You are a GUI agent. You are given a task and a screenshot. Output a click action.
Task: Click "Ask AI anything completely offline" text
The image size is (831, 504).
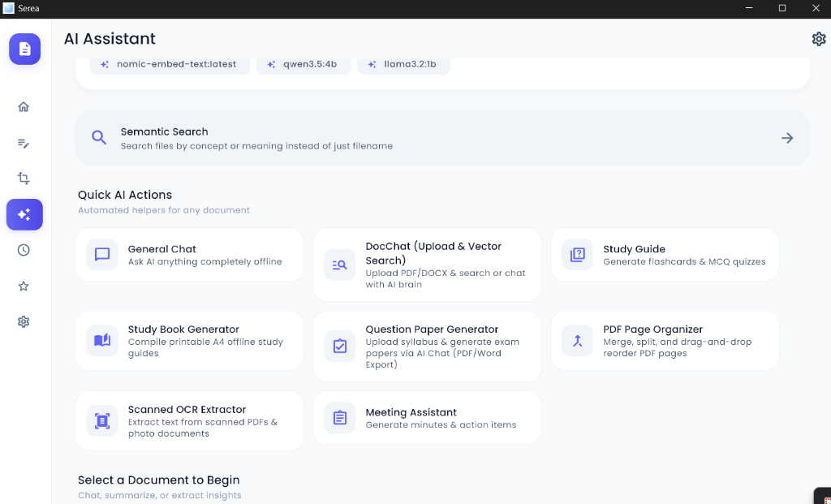tap(205, 261)
